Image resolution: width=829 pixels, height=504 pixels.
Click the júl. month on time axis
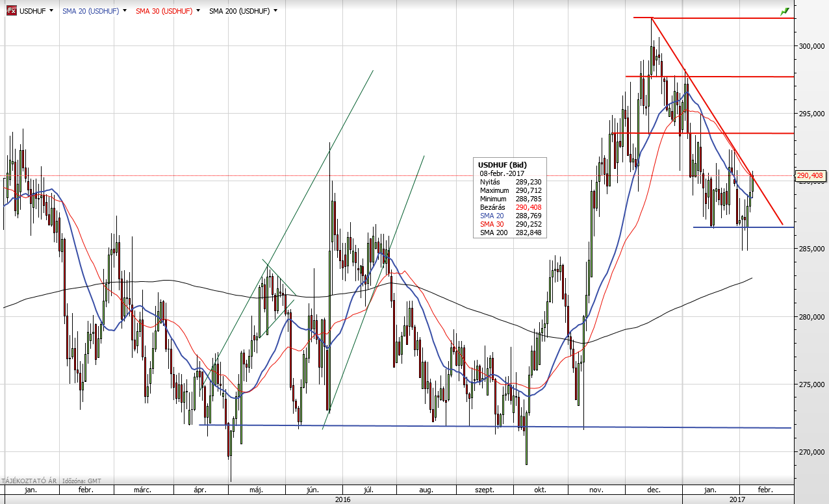(370, 490)
